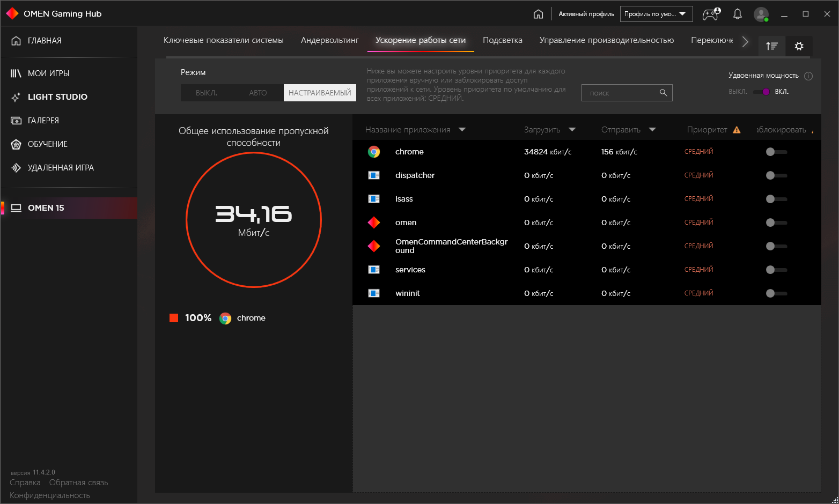Toggle block switch for chrome

(x=776, y=152)
